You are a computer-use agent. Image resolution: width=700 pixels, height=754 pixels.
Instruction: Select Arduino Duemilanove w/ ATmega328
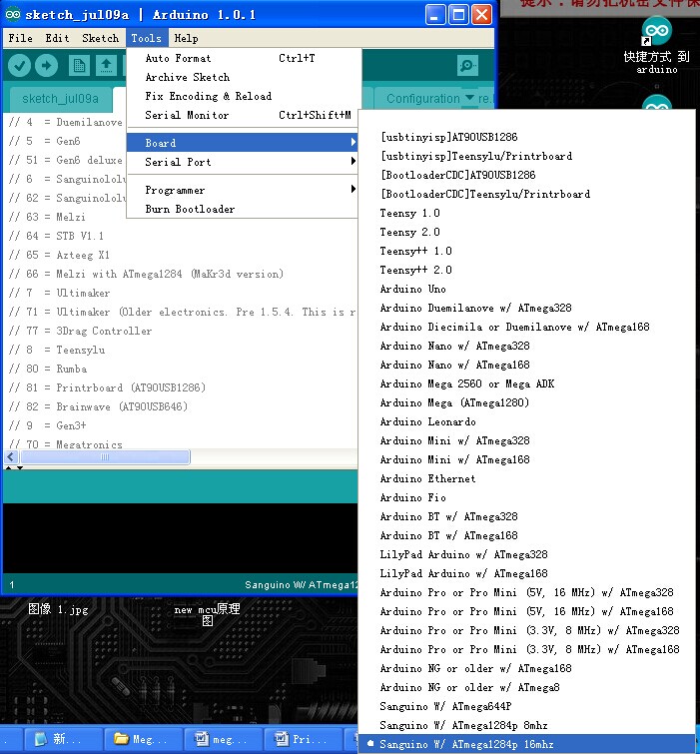pos(527,308)
